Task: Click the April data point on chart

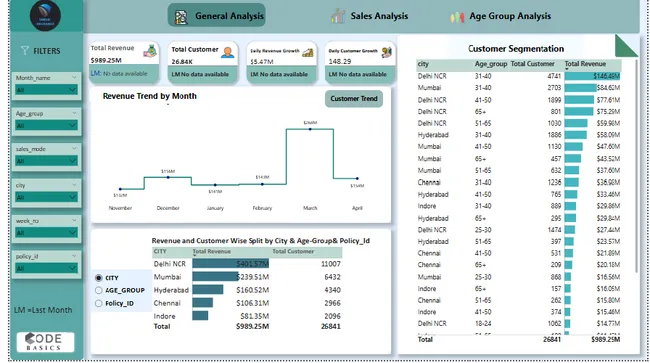Action: 357,179
